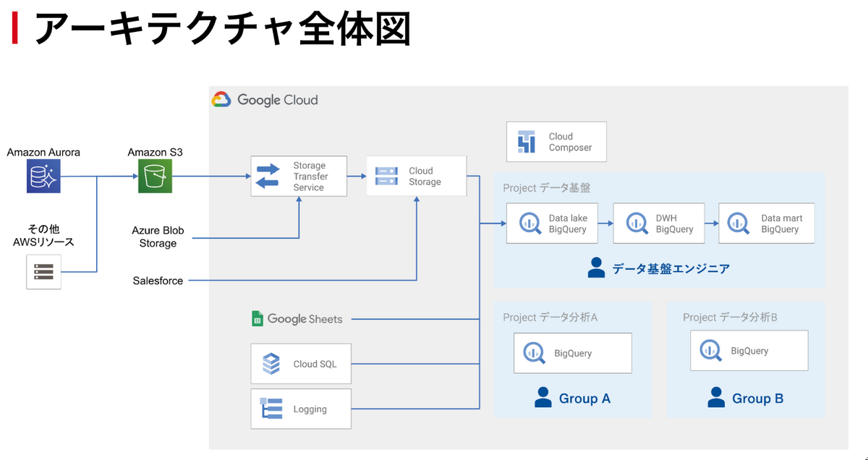Select the DWH BigQuery label
The height and width of the screenshot is (460, 868).
point(674,223)
